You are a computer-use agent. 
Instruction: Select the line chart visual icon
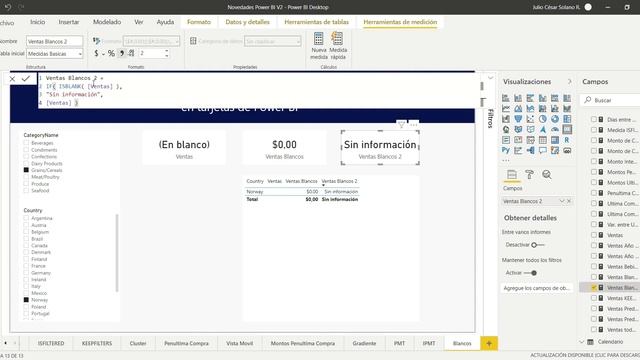[x=506, y=109]
